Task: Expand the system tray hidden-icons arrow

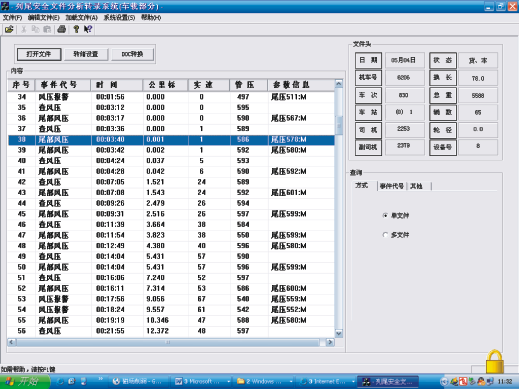Action: [x=444, y=382]
